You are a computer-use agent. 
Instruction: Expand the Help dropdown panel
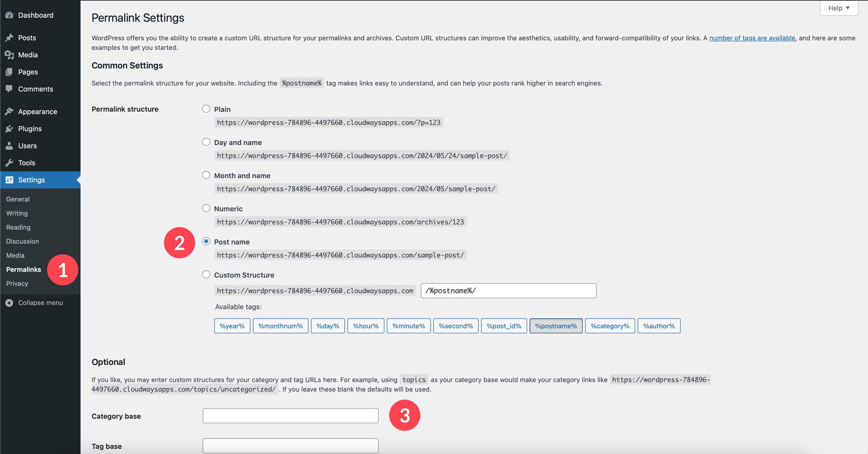pyautogui.click(x=838, y=8)
